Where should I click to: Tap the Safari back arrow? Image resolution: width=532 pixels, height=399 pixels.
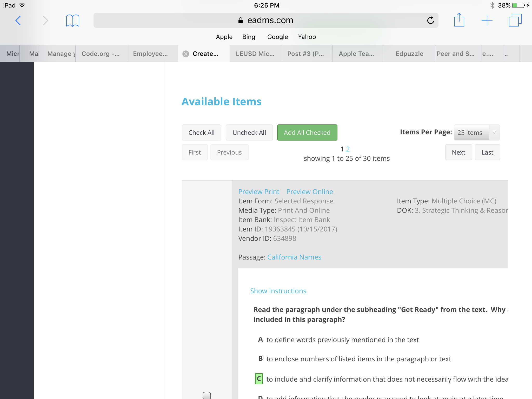(18, 21)
